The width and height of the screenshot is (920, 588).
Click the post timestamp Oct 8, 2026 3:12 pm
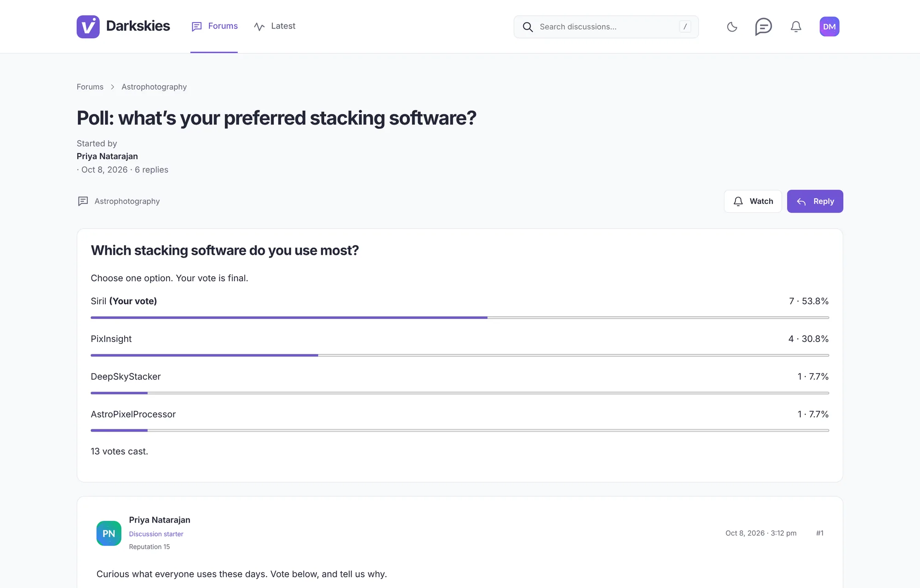pyautogui.click(x=761, y=533)
